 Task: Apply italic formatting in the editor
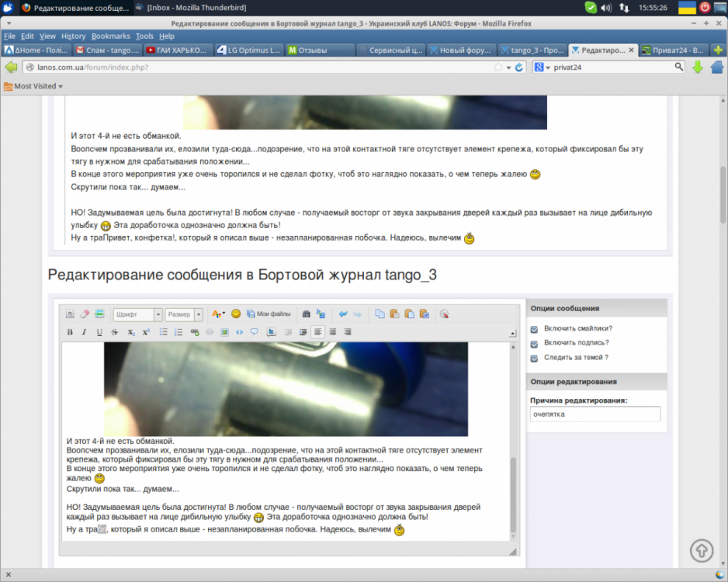[85, 332]
